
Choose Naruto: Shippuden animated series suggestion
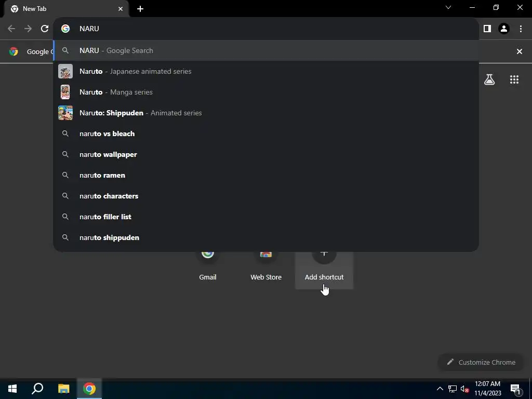click(266, 113)
